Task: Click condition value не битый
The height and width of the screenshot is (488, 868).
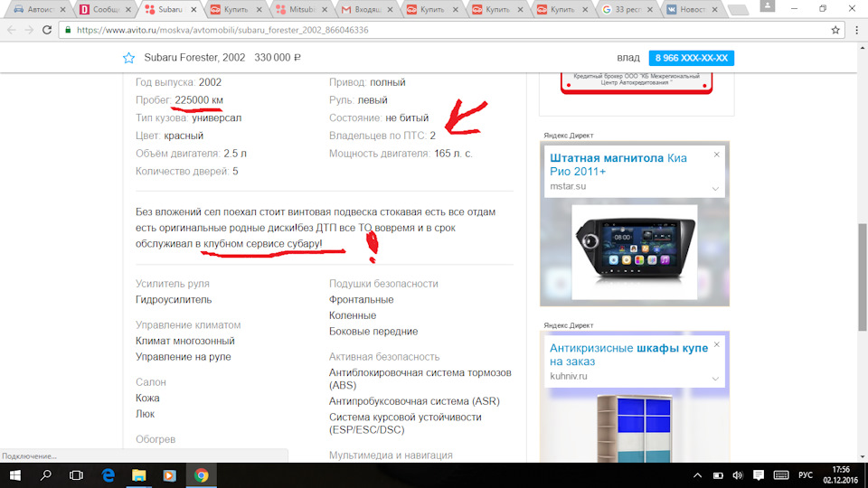Action: coord(407,117)
